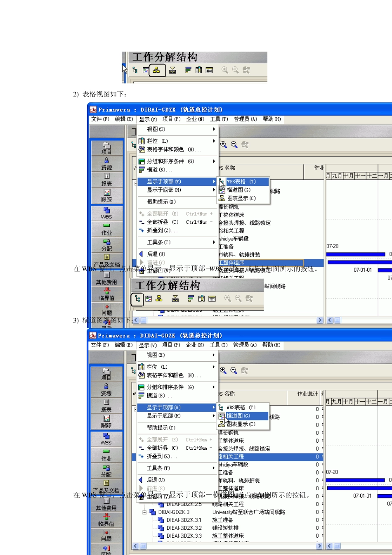This screenshot has height=555, width=392.
Task: Click table scroll-right arrow in lower Primavera window
Action: tap(319, 546)
